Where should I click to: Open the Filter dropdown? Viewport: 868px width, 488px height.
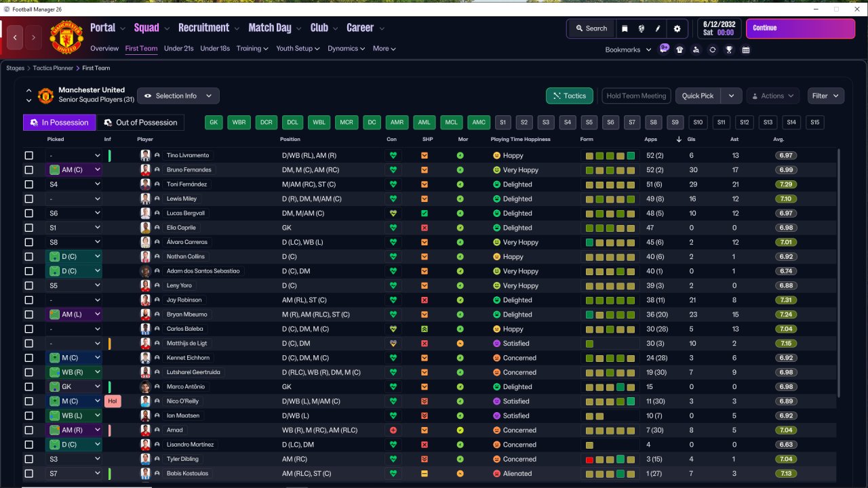826,96
